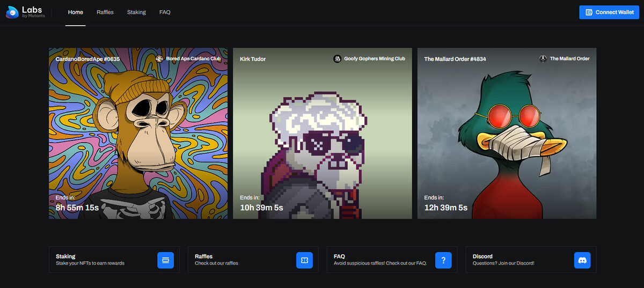Open The Mallard Order #4834 raffle card
This screenshot has height=288, width=644.
pyautogui.click(x=507, y=134)
